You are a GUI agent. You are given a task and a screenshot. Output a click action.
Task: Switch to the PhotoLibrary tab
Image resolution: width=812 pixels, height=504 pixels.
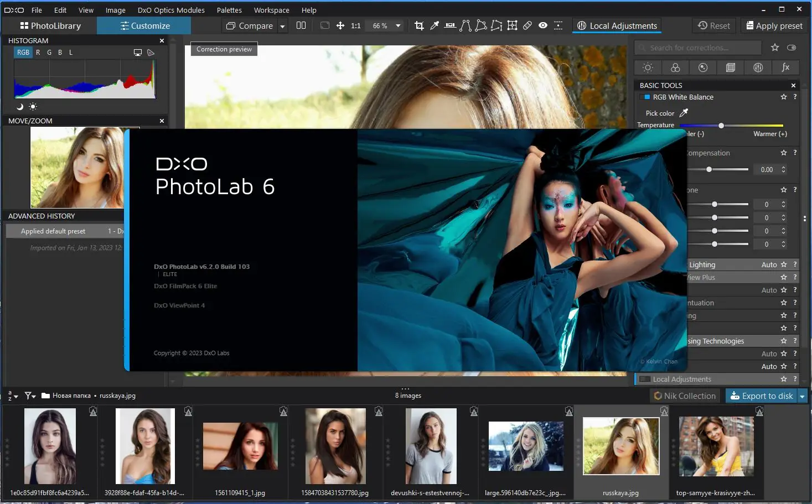50,26
